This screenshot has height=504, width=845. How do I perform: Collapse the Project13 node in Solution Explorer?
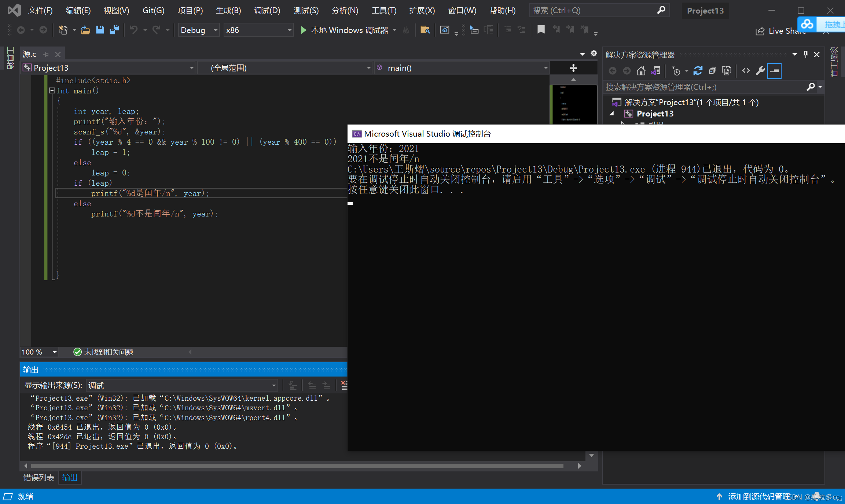612,114
